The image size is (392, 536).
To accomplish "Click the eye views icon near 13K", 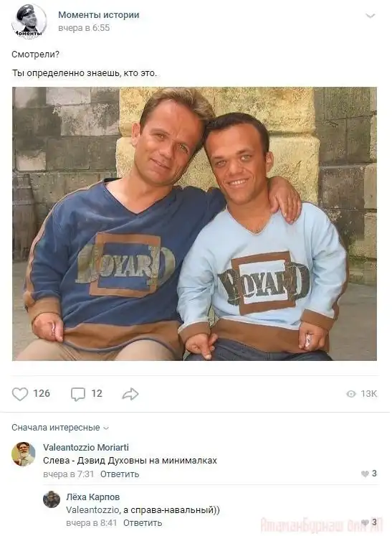I will (351, 394).
